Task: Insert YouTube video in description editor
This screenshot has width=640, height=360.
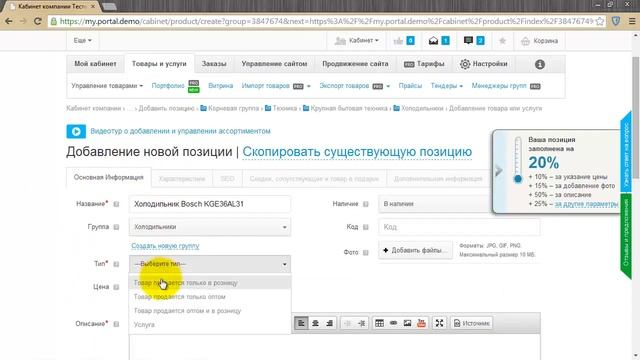Action: (x=421, y=323)
